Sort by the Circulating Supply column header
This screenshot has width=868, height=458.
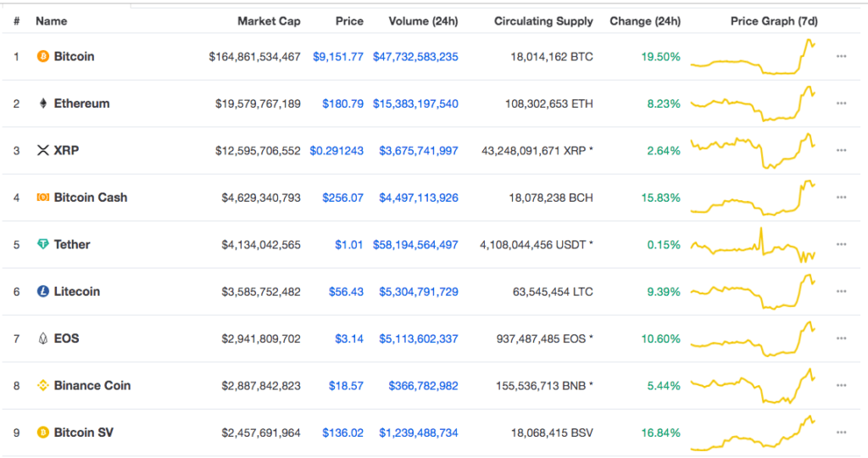[x=543, y=21]
